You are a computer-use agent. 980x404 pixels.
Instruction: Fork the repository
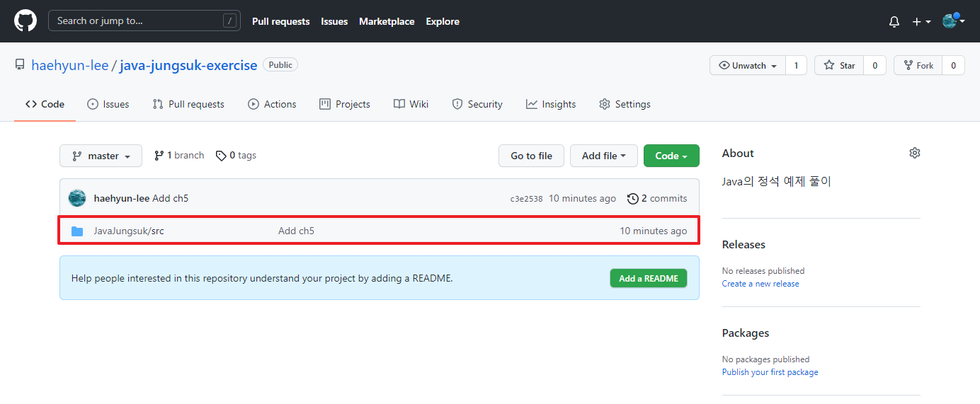coord(918,65)
